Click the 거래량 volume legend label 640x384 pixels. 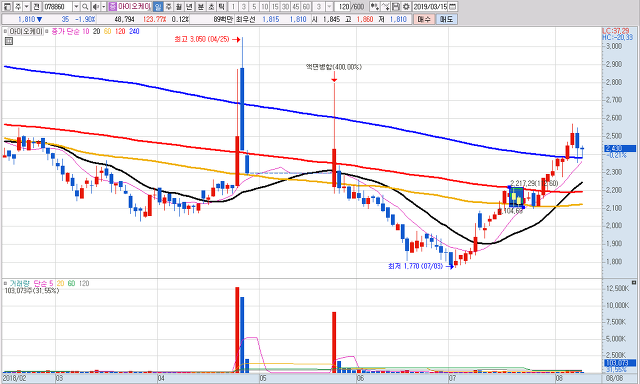tap(20, 283)
